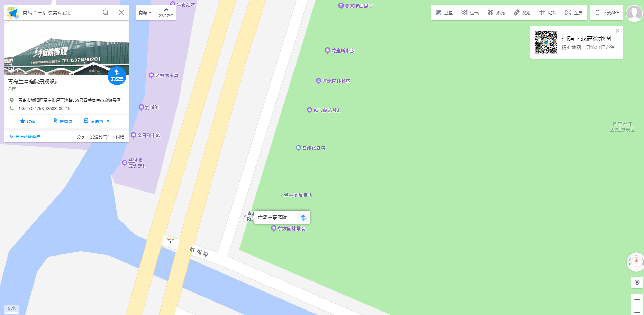Image resolution: width=644 pixels, height=315 pixels.
Task: Toggle the 卫星 satellite layer
Action: coord(444,12)
